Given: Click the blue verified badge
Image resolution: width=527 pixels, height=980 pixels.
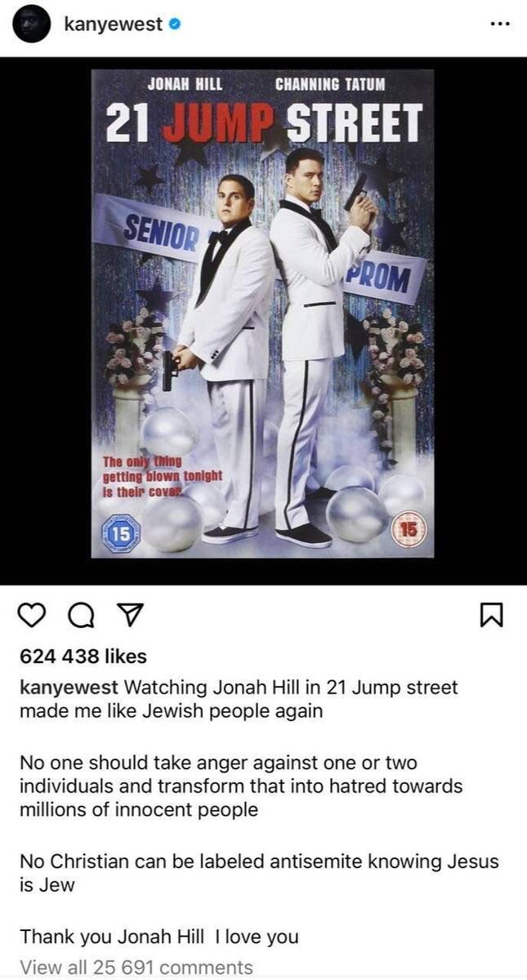Looking at the screenshot, I should point(174,25).
